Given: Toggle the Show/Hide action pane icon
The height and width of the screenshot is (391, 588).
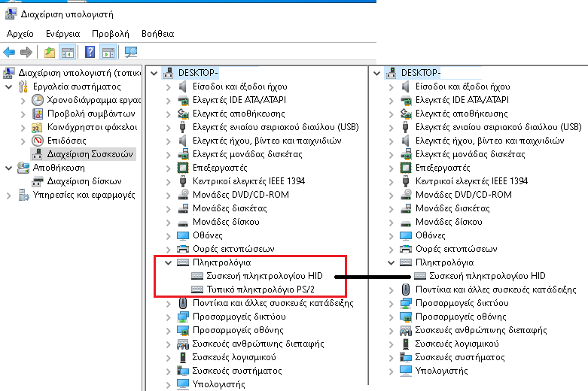Looking at the screenshot, I should 108,52.
